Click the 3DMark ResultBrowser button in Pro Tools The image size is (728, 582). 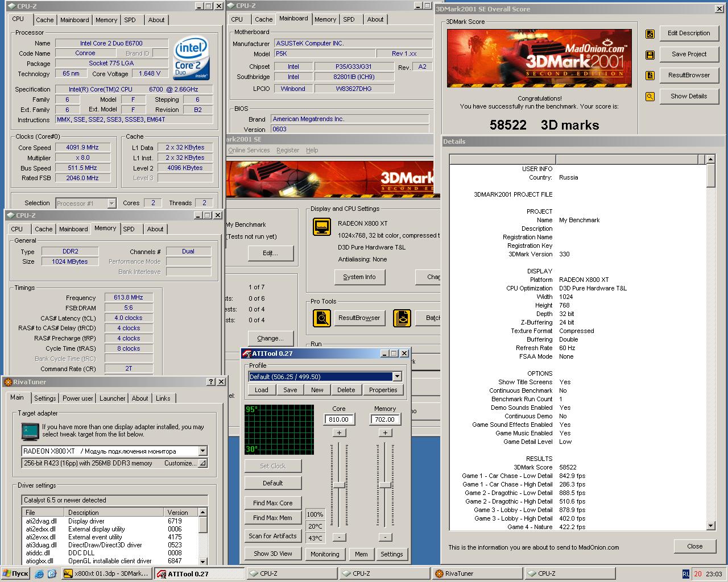click(x=359, y=318)
